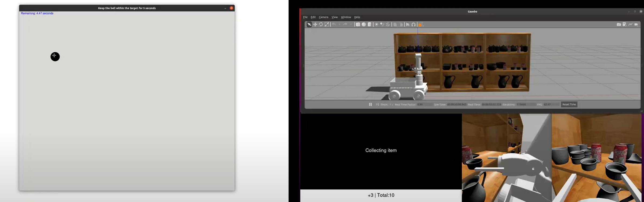Add a directional light from the toolbar
Screen dimensions: 644x202
point(388,24)
